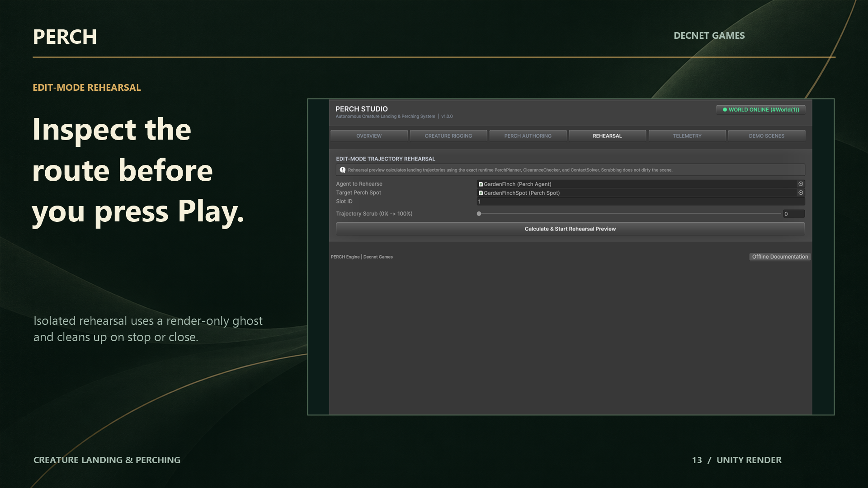Click the GardenFinch (Perch Agent) object field
868x488 pixels.
point(637,184)
